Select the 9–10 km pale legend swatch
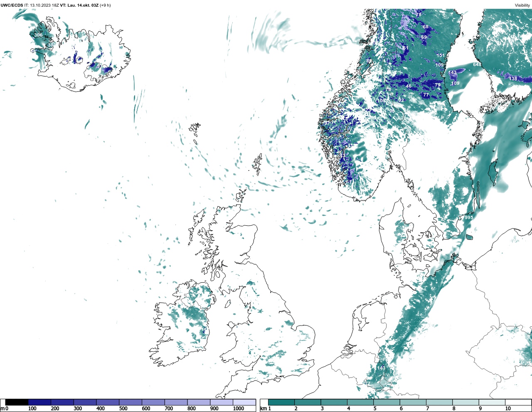Viewport: 532px width, 412px height. coord(492,402)
